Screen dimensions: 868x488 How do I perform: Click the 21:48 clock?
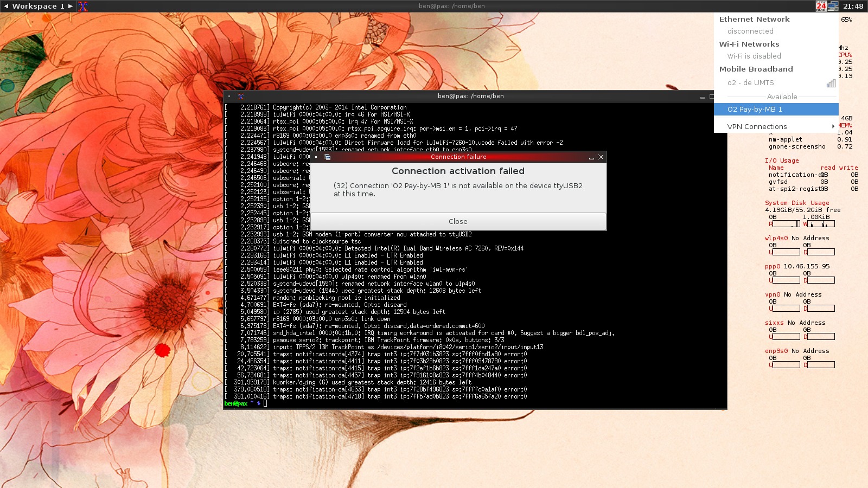[853, 6]
